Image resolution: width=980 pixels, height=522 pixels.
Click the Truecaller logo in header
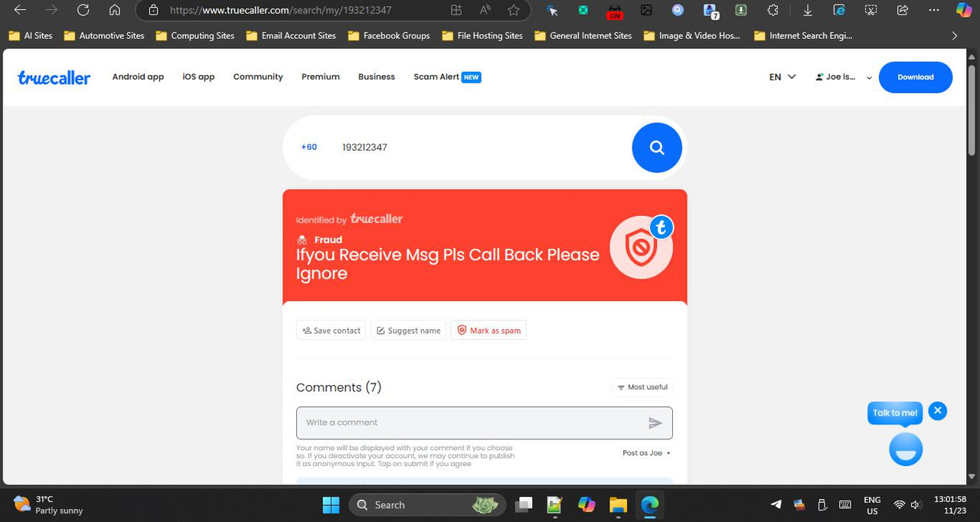tap(54, 77)
